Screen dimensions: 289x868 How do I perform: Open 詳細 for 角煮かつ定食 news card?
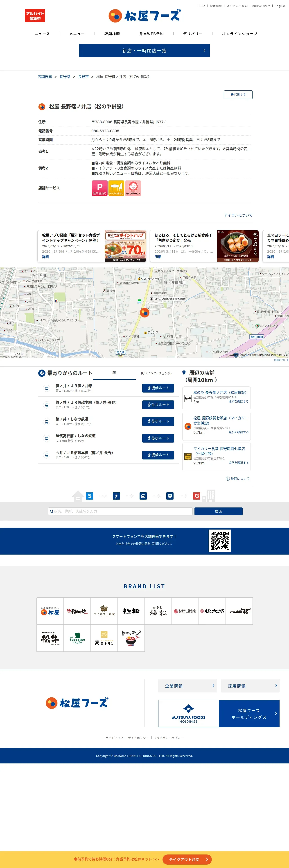(158, 257)
